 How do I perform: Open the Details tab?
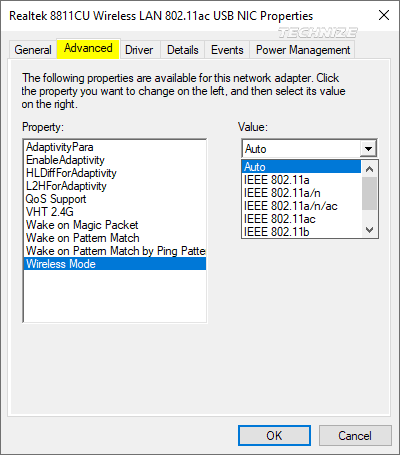183,50
